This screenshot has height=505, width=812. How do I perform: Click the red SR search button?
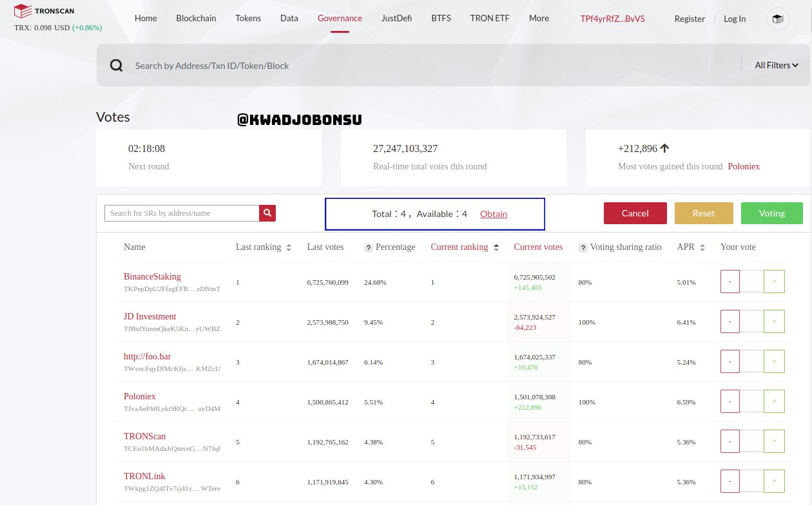coord(267,213)
